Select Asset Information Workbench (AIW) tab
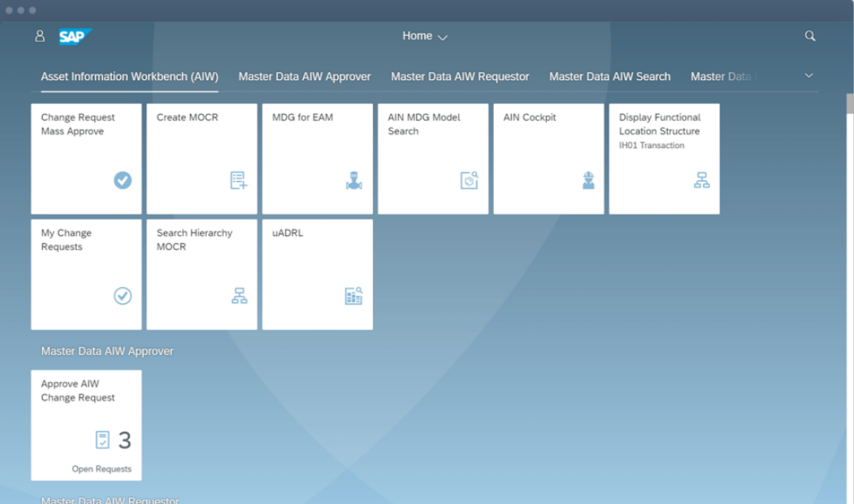This screenshot has height=504, width=854. [130, 77]
